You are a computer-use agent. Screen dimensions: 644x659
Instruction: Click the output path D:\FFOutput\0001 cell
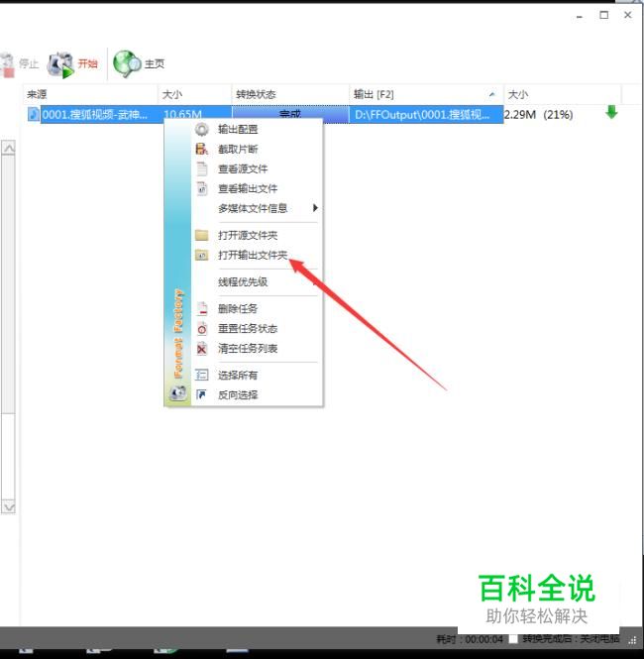click(426, 114)
